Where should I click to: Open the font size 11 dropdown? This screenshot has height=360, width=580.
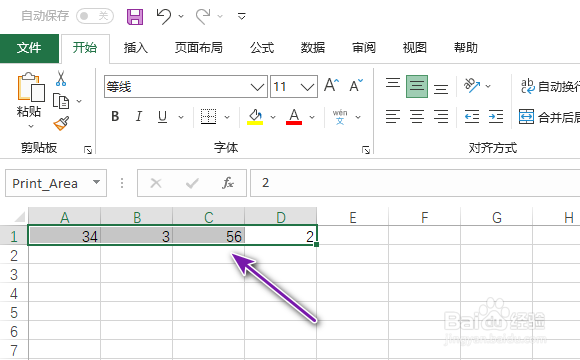pos(307,87)
